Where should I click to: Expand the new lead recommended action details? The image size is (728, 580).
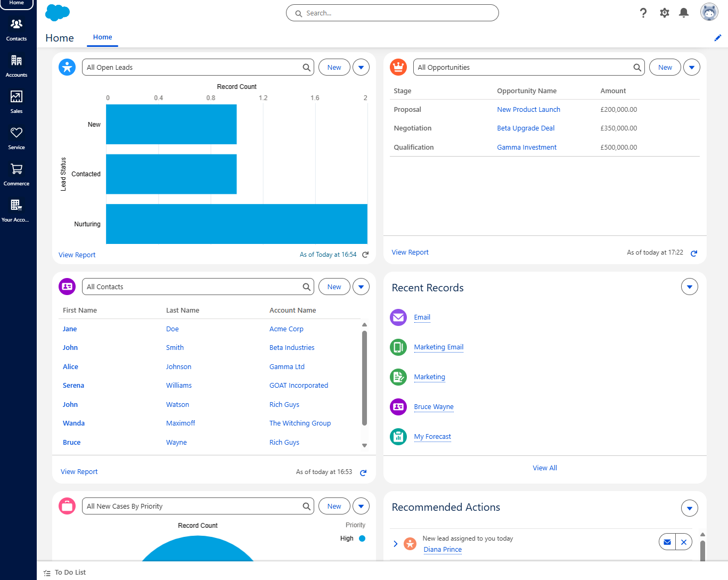(x=395, y=543)
